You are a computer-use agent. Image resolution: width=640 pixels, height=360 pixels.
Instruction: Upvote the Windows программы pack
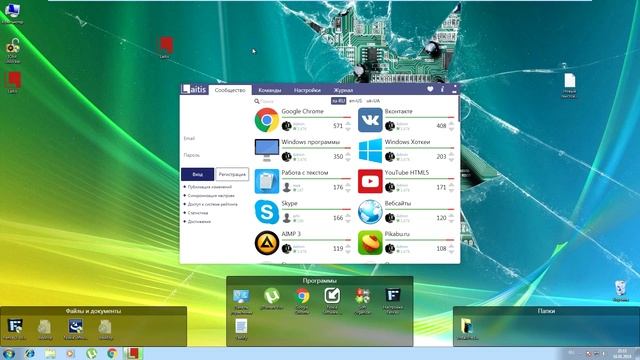(348, 154)
